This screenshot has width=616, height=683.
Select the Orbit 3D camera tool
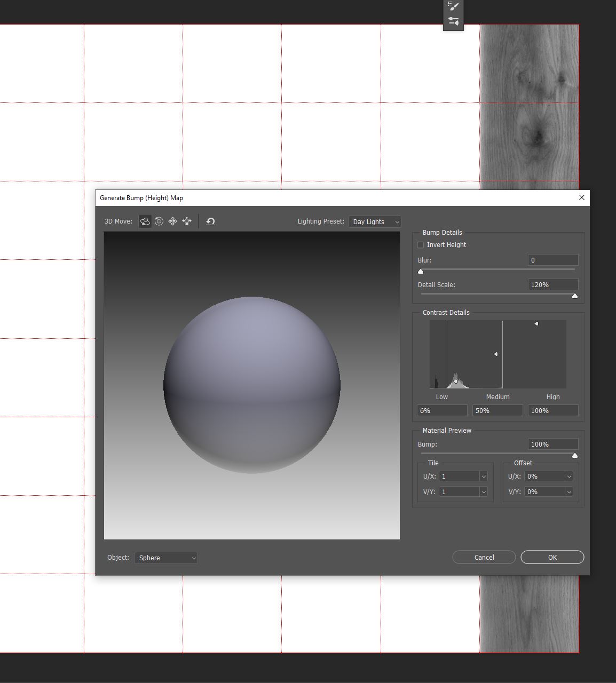145,221
